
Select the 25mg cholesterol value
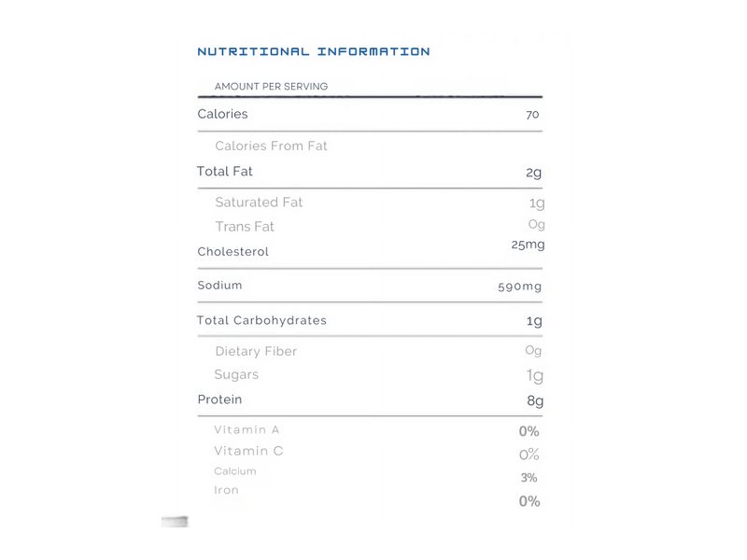[528, 245]
